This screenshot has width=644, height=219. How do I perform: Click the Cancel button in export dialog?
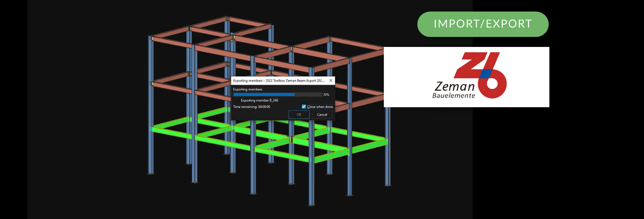pos(322,114)
